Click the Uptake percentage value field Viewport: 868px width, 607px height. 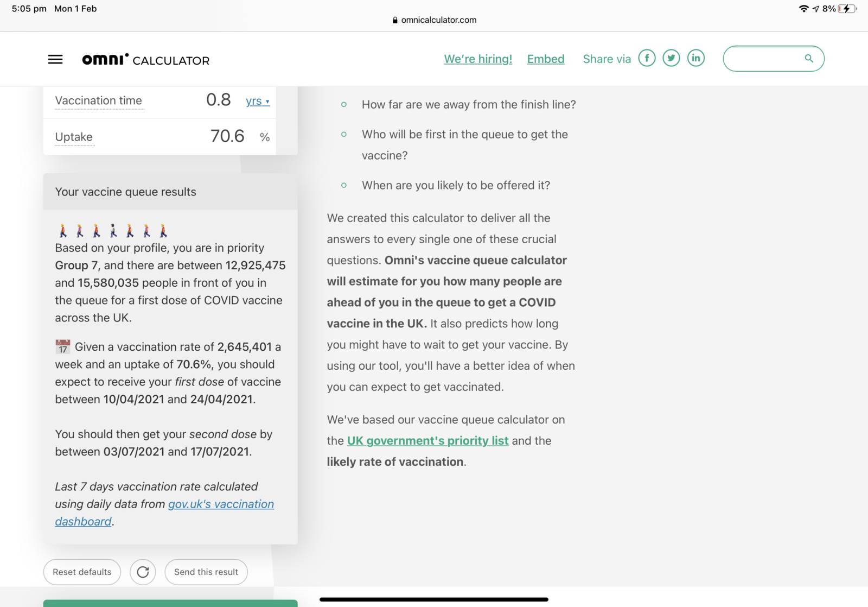pos(227,136)
